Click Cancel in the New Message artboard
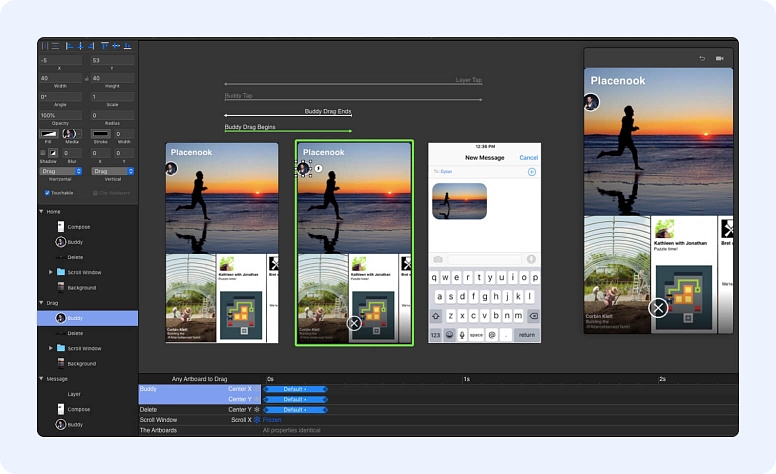The height and width of the screenshot is (474, 776). [528, 157]
